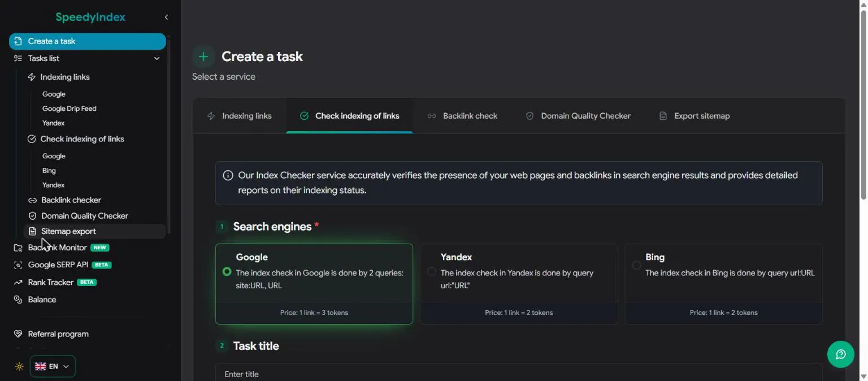Open Yandex under Check indexing of links
Viewport: 868px width, 381px height.
pyautogui.click(x=54, y=185)
